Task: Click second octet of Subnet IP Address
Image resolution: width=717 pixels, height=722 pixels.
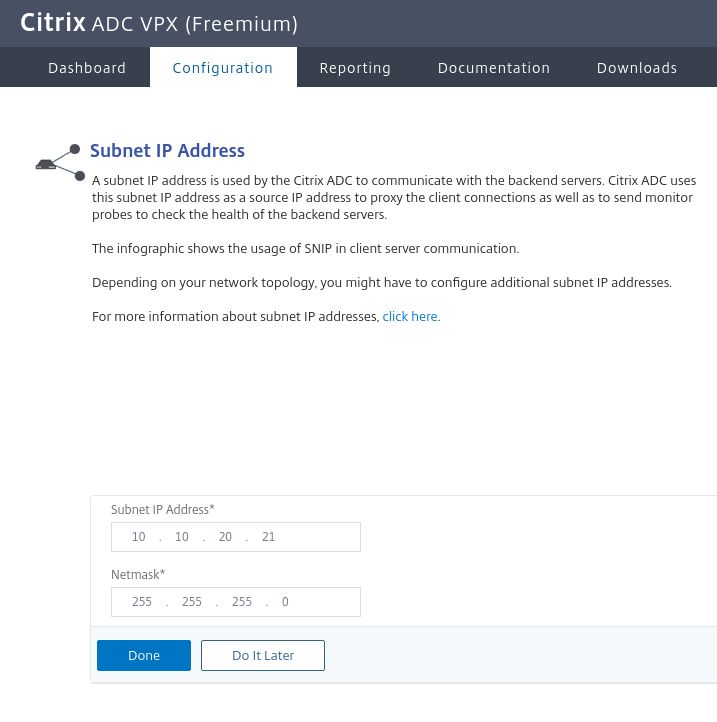Action: click(182, 537)
